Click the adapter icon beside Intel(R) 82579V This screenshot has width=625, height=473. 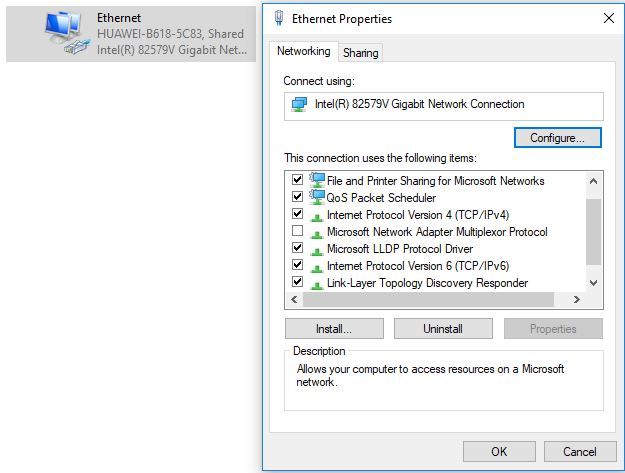[299, 104]
